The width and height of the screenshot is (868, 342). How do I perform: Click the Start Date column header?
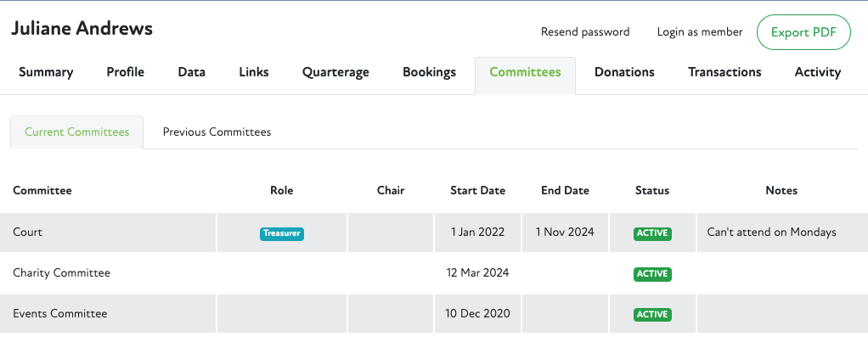click(477, 191)
